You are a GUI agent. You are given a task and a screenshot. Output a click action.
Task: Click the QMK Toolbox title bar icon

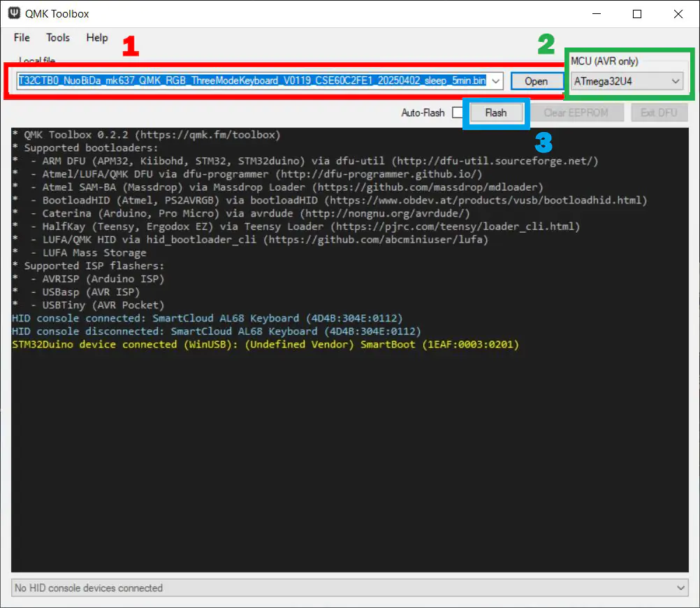13,13
